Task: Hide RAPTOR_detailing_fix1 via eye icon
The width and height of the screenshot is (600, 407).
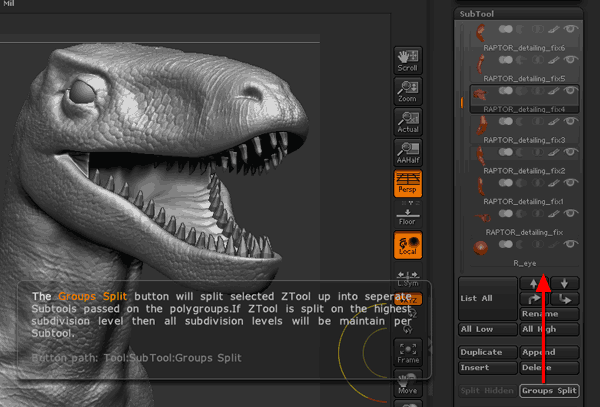Action: [x=571, y=182]
